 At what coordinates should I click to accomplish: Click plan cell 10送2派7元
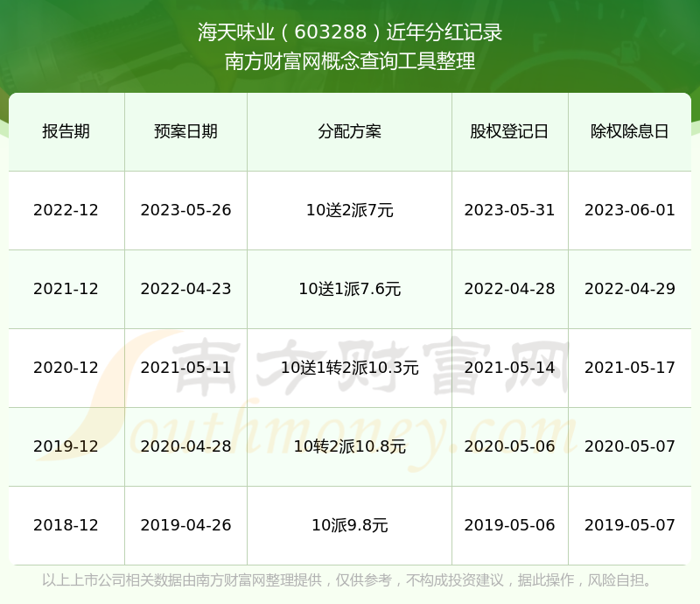pyautogui.click(x=349, y=210)
